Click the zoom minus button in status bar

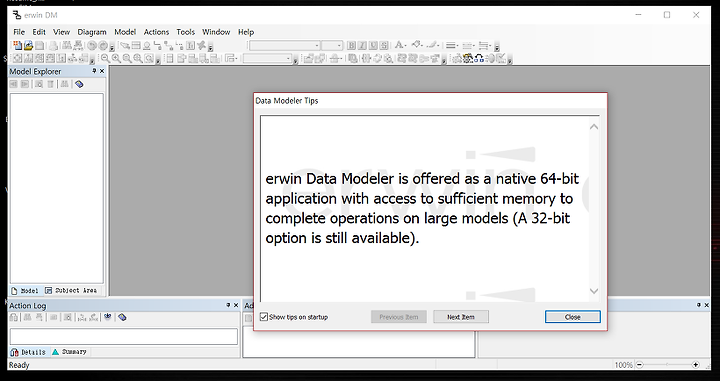click(x=640, y=365)
